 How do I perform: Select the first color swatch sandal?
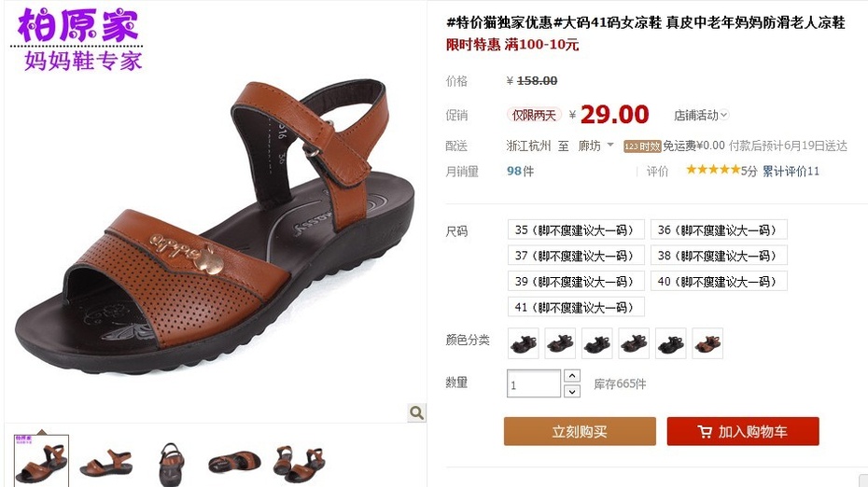pos(523,343)
